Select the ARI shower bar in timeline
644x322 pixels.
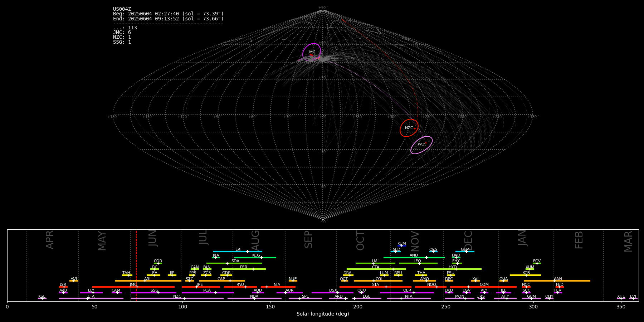pyautogui.click(x=148, y=281)
